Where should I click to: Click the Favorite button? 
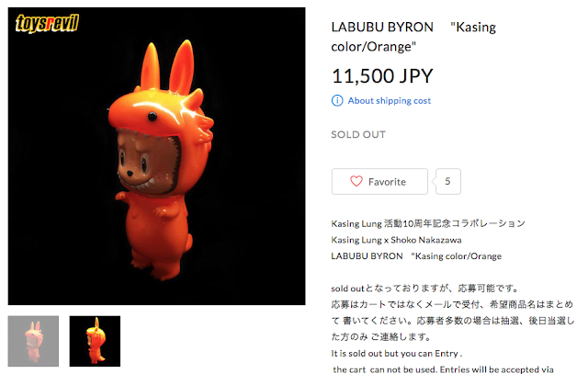pos(379,182)
